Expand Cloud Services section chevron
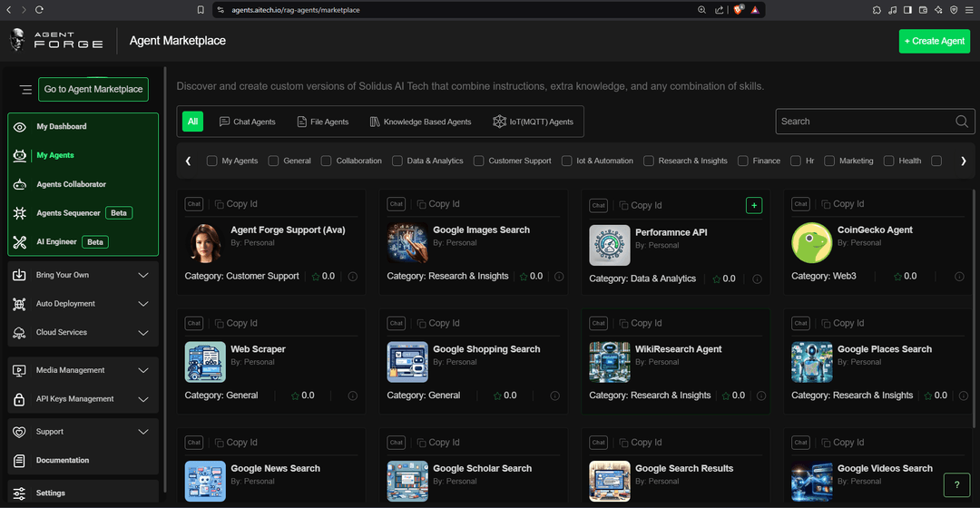 pos(143,333)
